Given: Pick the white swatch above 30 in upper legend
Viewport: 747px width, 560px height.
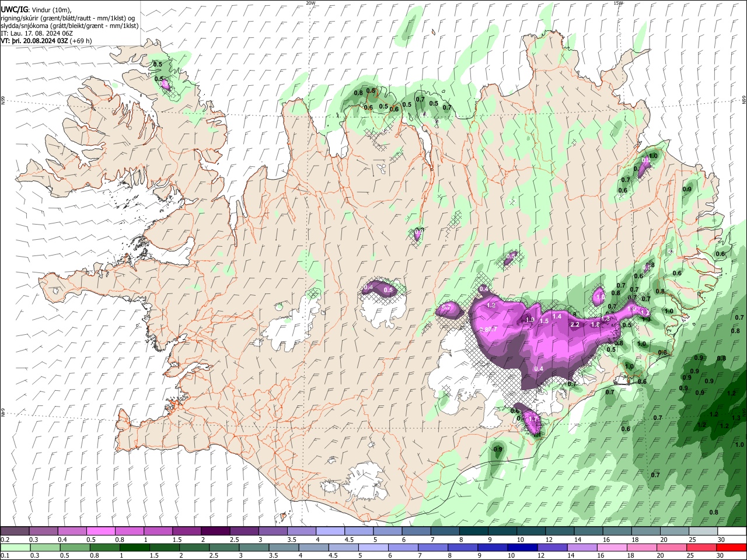Looking at the screenshot, I should click(x=732, y=531).
